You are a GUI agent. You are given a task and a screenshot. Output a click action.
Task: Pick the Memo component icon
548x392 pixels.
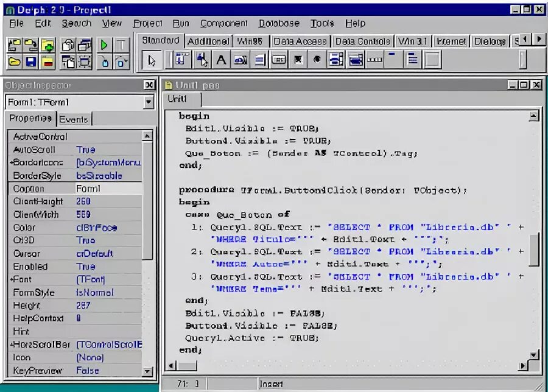click(x=259, y=60)
